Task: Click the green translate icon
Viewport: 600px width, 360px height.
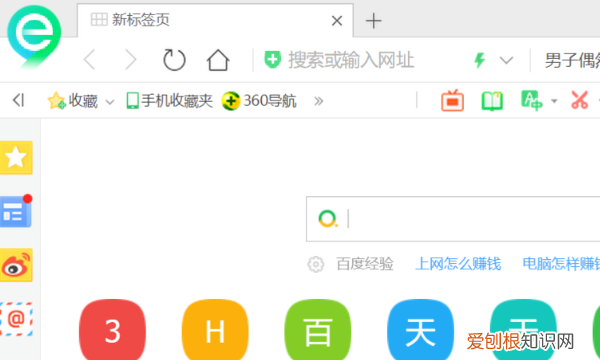Action: click(x=532, y=101)
